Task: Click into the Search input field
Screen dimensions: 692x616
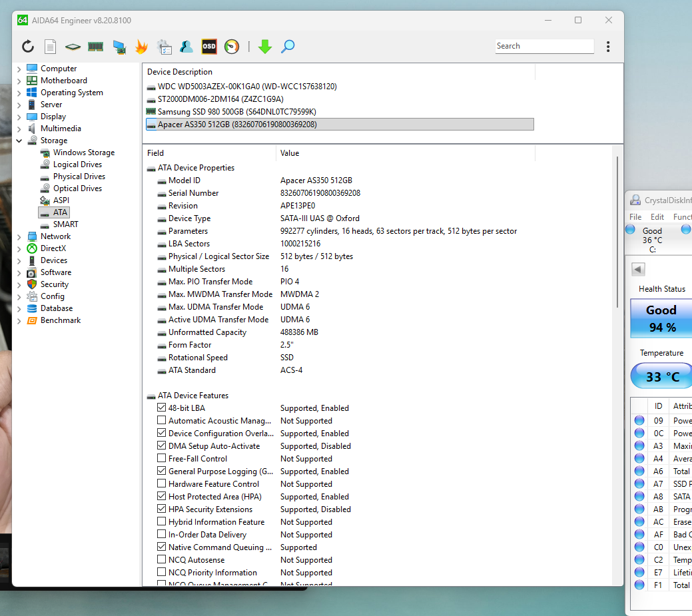Action: tap(544, 47)
